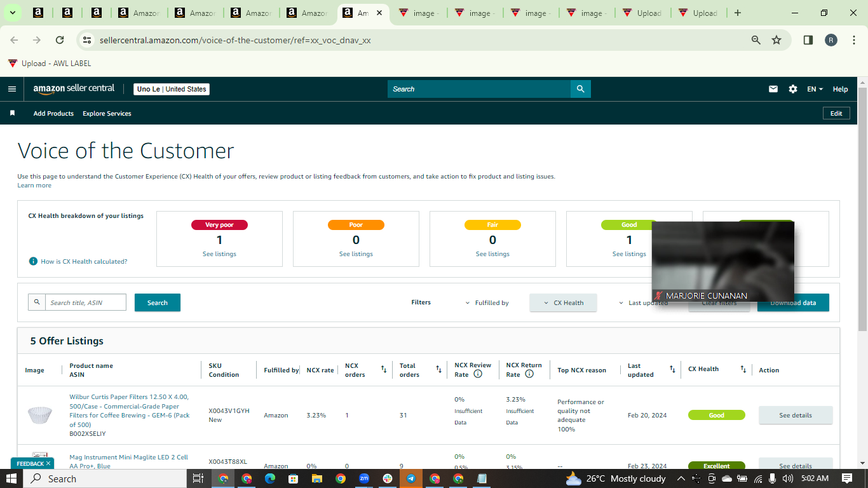The image size is (868, 488).
Task: Follow the Learn more link
Action: coord(34,186)
